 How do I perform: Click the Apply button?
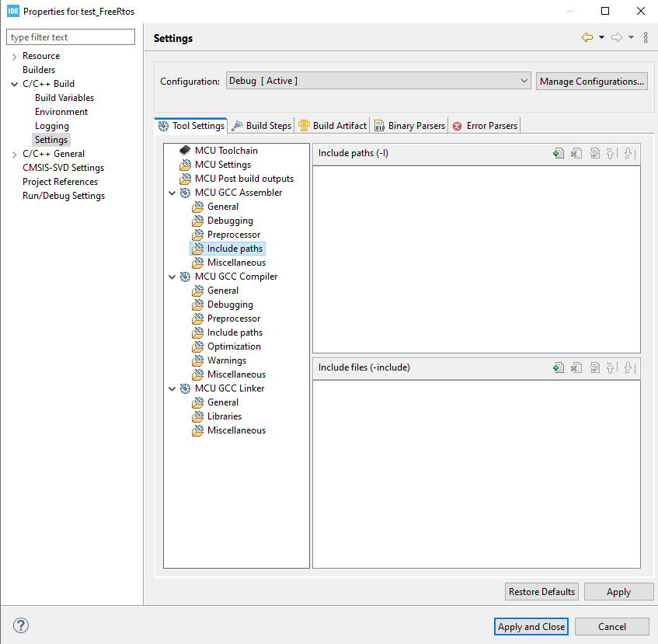618,591
